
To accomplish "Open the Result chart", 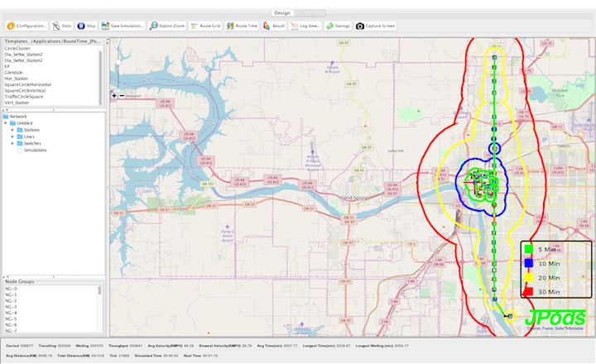I will 275,26.
